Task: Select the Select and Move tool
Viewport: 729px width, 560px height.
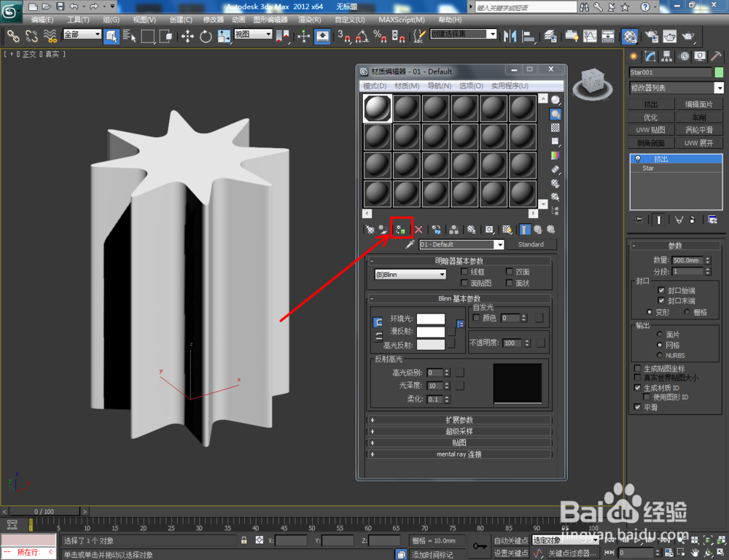Action: click(x=187, y=37)
